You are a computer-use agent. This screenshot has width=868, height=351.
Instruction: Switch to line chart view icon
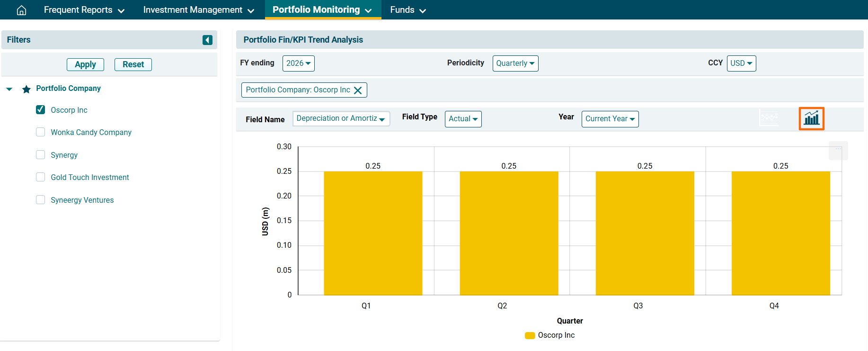769,117
